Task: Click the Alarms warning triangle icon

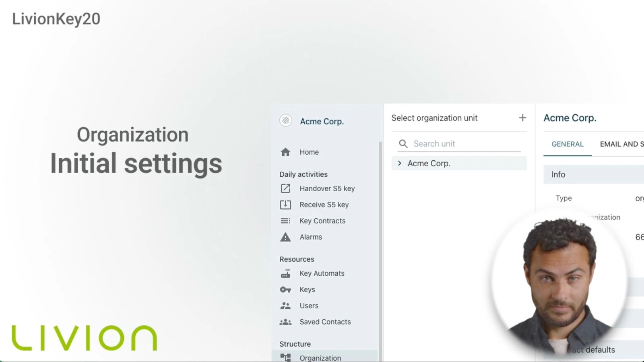Action: coord(285,237)
